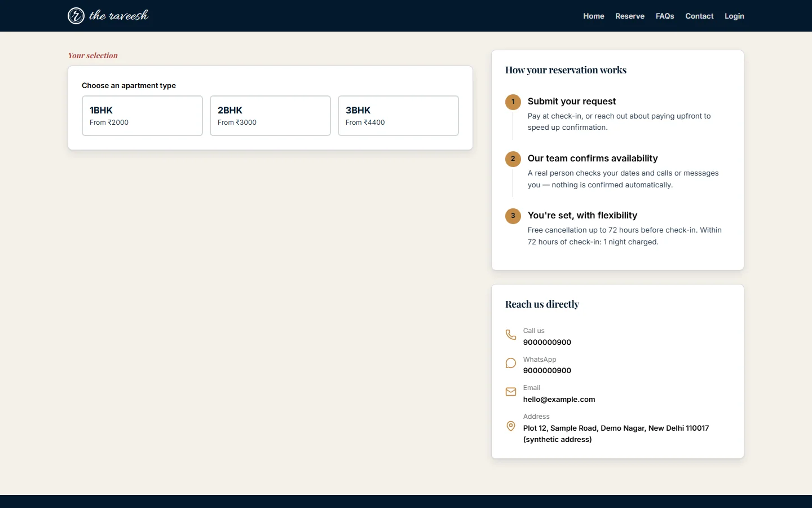Click the Raveesh circular logo icon
The width and height of the screenshot is (812, 508).
tap(76, 16)
